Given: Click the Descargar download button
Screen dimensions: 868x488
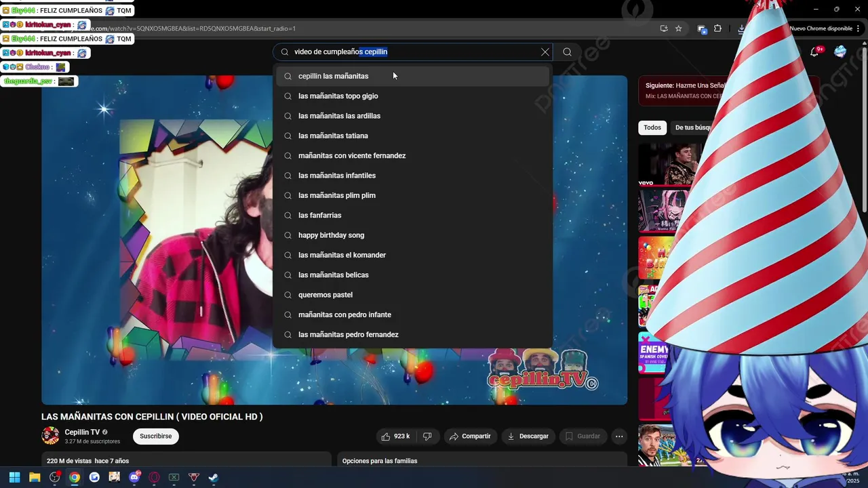Looking at the screenshot, I should pos(528,436).
